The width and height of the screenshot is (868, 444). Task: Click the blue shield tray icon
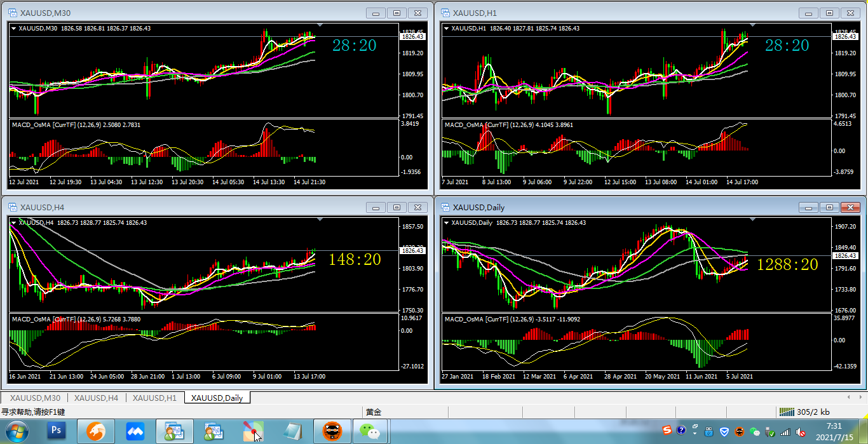724,431
